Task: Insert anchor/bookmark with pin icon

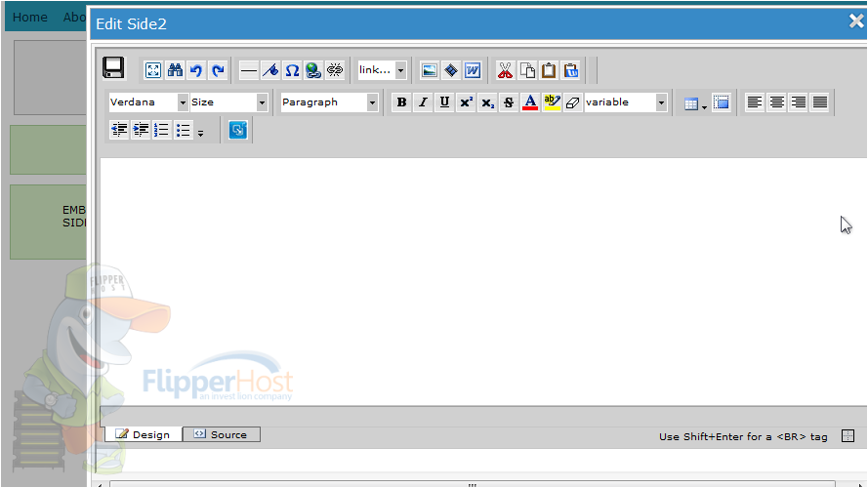Action: click(x=270, y=70)
